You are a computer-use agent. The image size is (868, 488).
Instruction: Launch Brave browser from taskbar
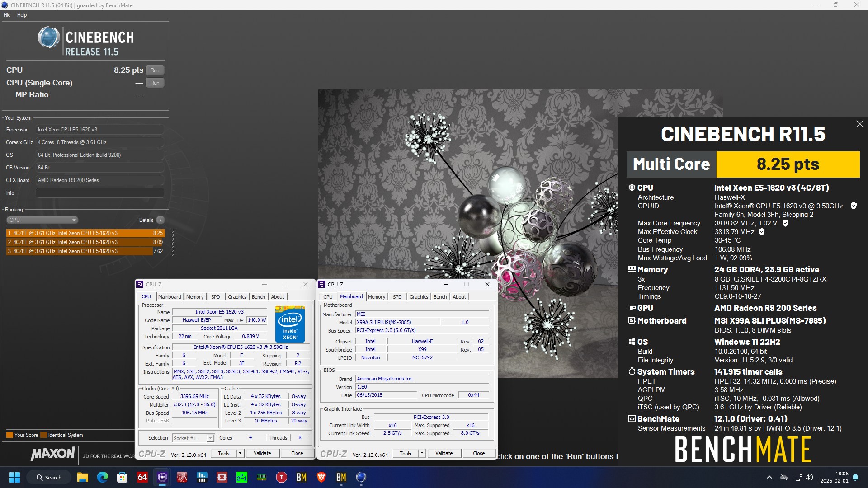tap(321, 477)
